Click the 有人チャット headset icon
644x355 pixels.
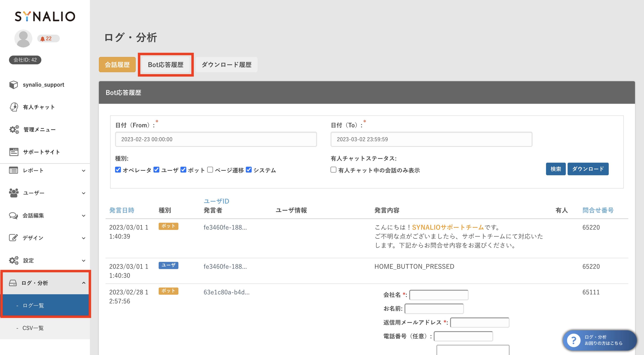(14, 107)
